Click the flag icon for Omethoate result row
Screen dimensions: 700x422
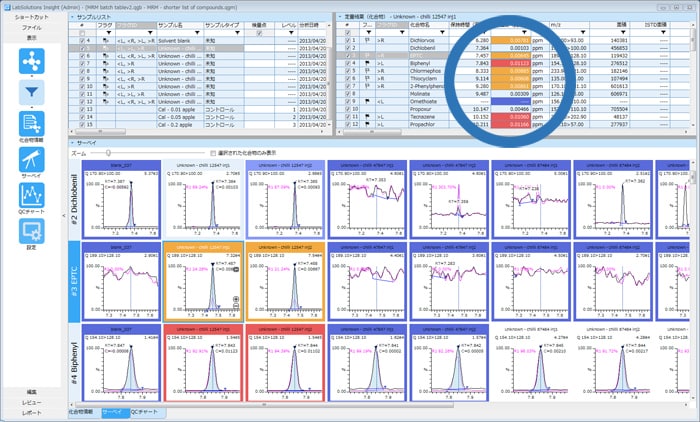click(x=368, y=101)
